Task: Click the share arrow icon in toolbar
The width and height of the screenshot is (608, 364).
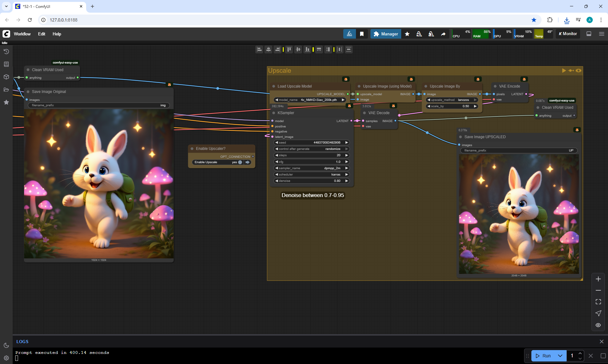Action: (443, 34)
